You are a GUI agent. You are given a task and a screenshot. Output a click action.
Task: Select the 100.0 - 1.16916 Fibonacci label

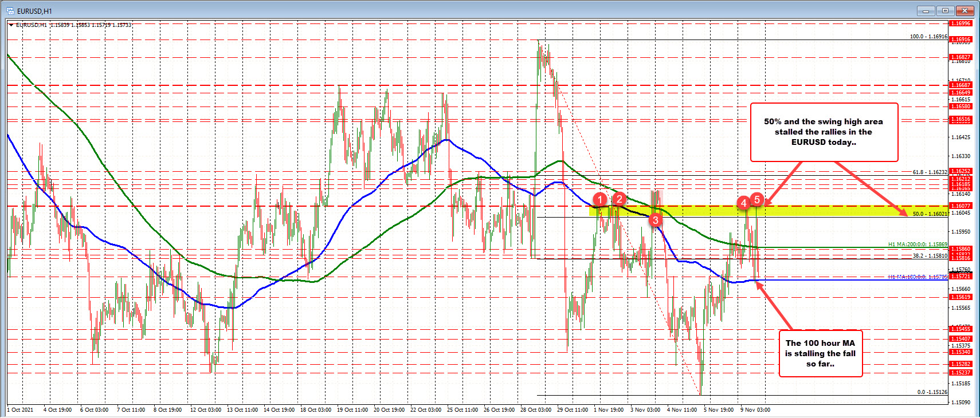928,37
